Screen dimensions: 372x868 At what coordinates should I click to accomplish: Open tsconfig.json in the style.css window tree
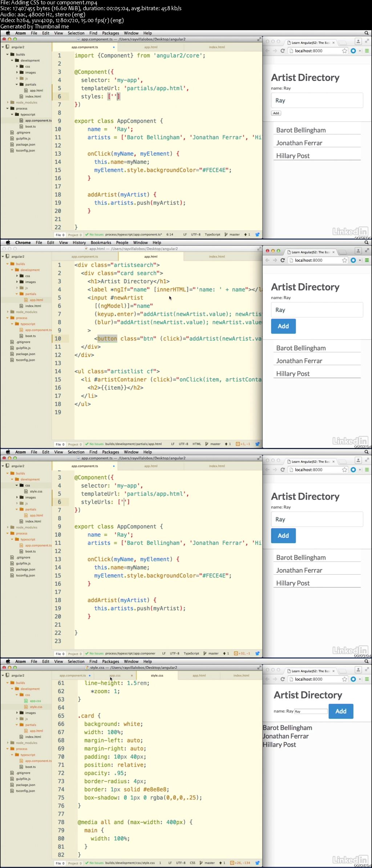(x=25, y=791)
